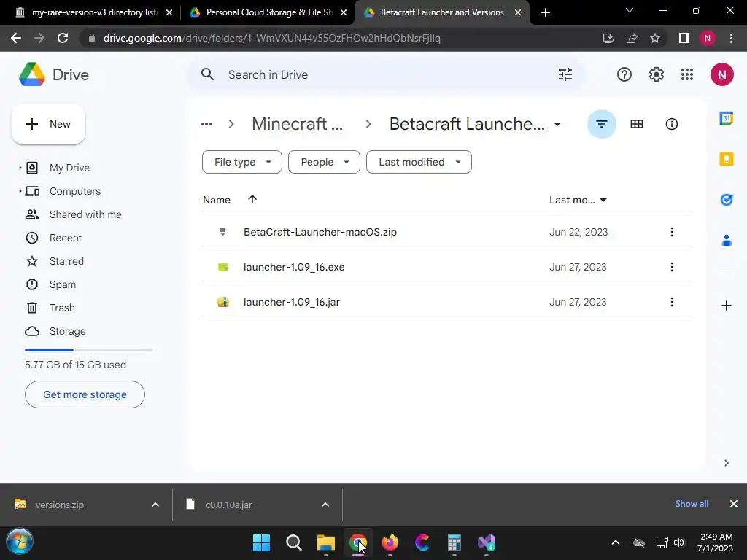The width and height of the screenshot is (747, 560).
Task: Open c0.0.10a.jar download options arrow
Action: click(325, 505)
